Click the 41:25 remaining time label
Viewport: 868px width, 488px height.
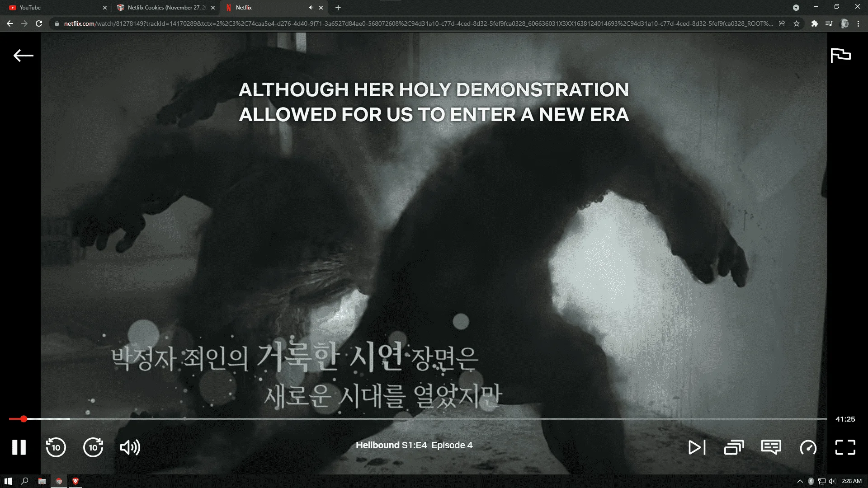click(x=845, y=419)
